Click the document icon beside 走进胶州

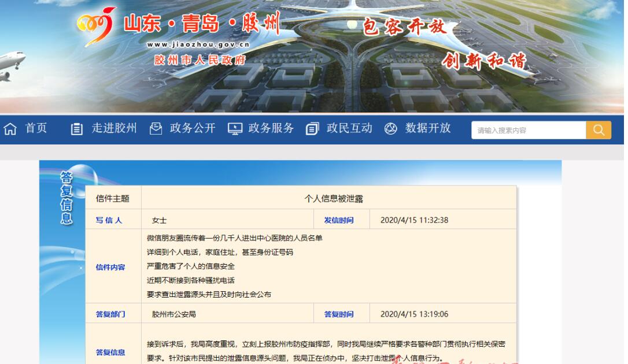76,129
